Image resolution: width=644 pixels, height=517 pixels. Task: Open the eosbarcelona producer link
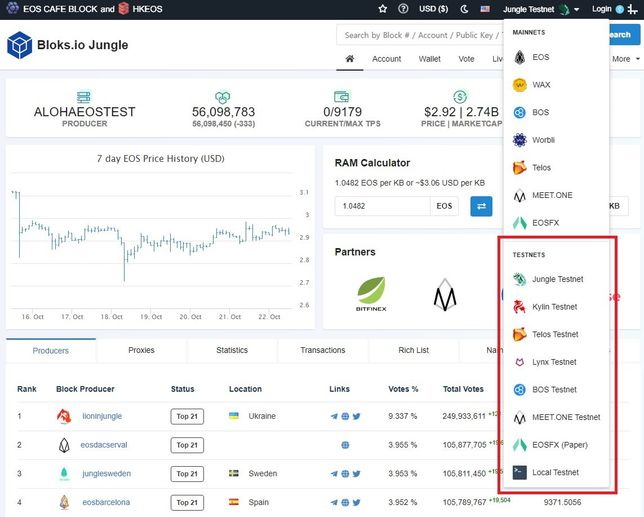point(105,502)
